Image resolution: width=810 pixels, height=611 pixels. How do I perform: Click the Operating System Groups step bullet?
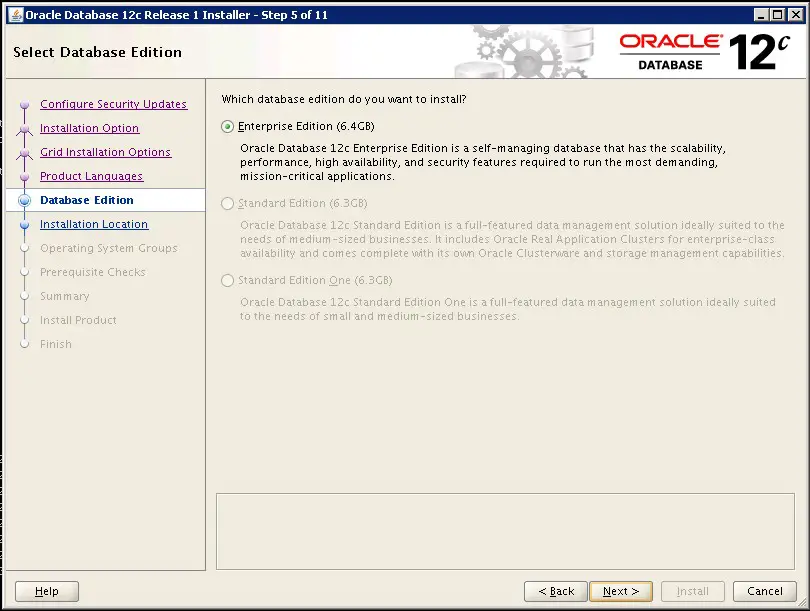coord(24,248)
